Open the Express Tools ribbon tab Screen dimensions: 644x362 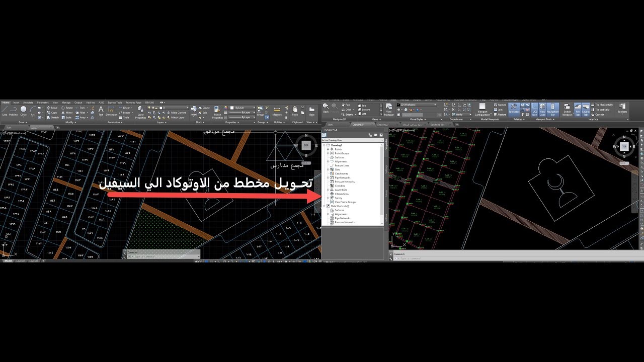point(115,102)
